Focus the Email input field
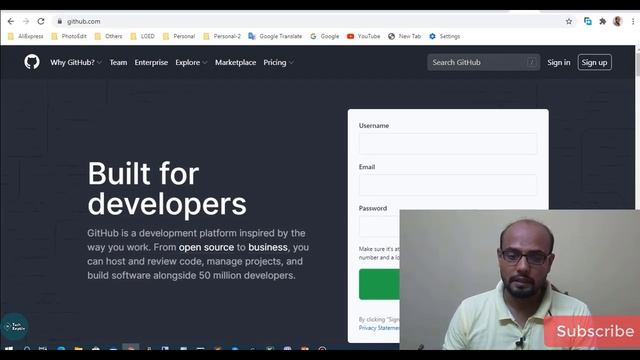Screen dimensions: 640x360 [448, 184]
